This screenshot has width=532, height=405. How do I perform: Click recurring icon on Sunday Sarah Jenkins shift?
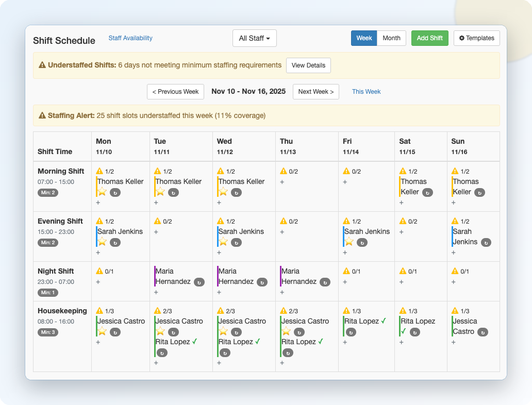pos(486,243)
